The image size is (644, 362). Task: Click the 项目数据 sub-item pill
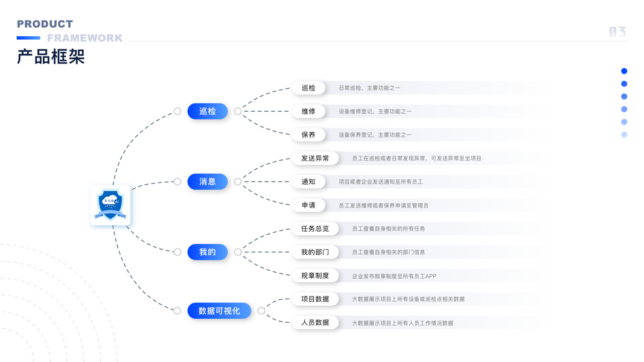tap(315, 299)
